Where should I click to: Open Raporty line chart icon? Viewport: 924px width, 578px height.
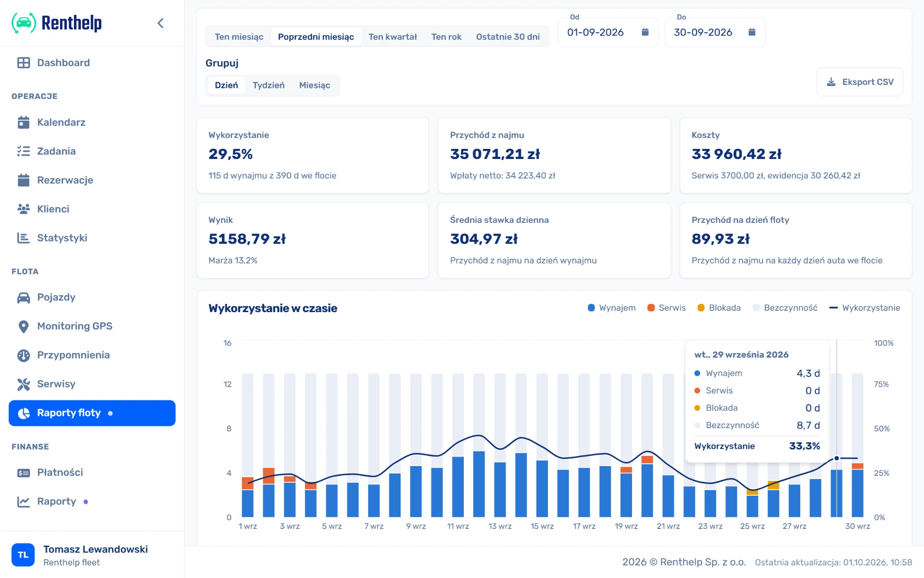click(24, 502)
